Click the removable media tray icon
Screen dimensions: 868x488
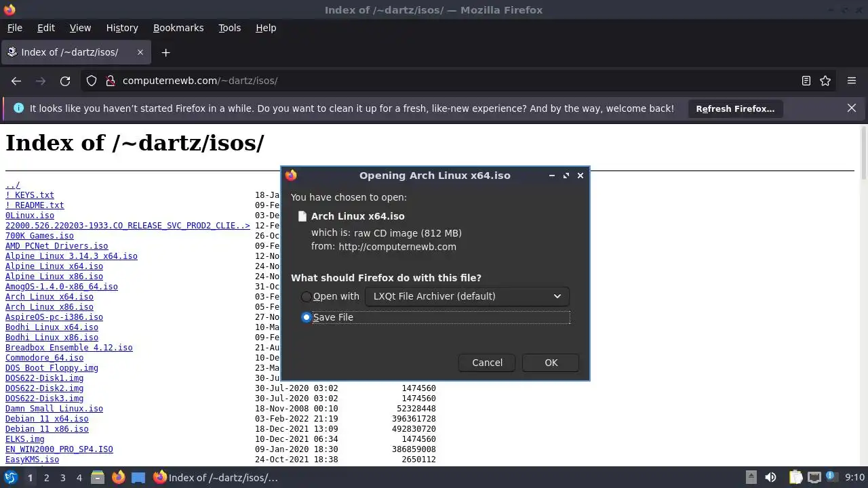751,478
